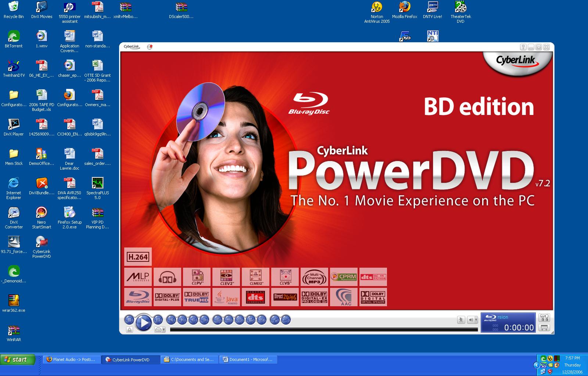
Task: Select the TwinhanDTV desktop shortcut
Action: (x=14, y=69)
